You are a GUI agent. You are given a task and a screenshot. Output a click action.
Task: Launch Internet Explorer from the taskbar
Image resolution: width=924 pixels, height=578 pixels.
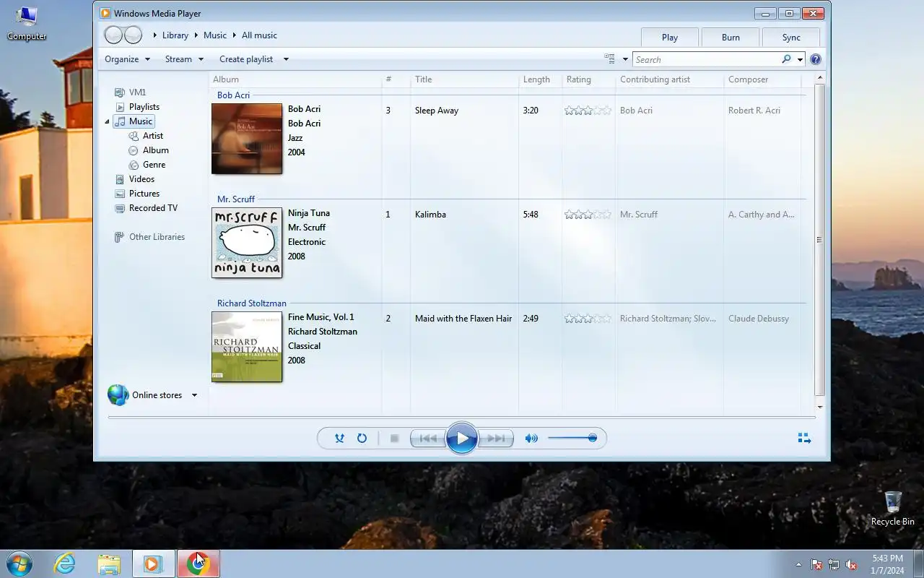tap(65, 564)
